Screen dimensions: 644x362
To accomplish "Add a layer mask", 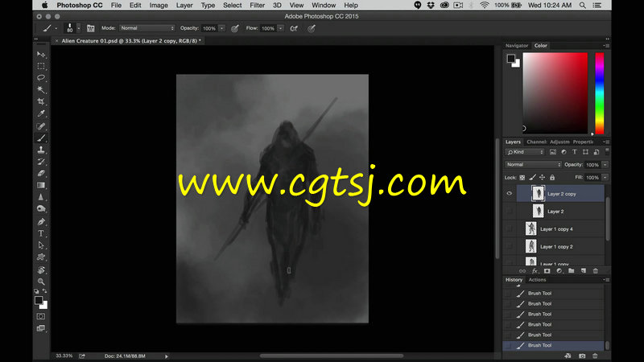I will tap(547, 271).
